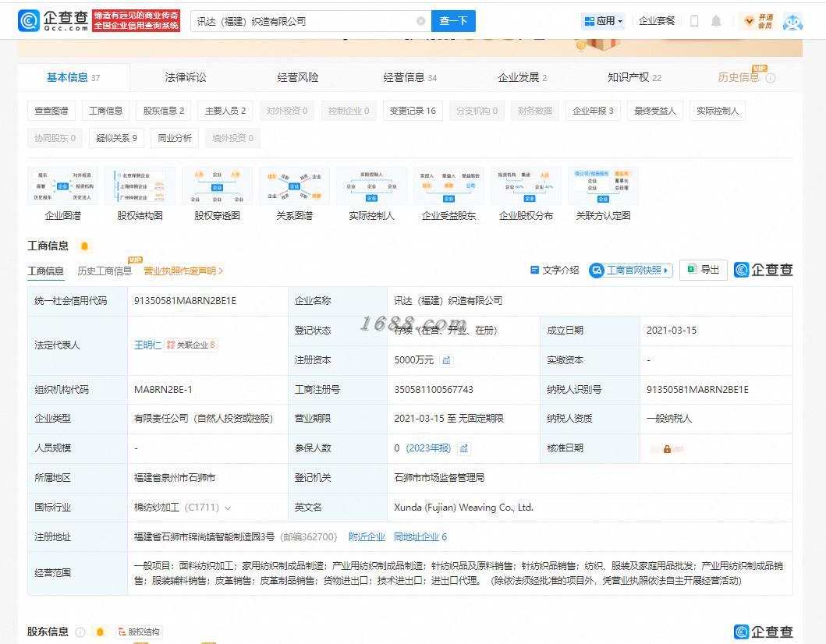Export data with the 导出 button

click(704, 270)
